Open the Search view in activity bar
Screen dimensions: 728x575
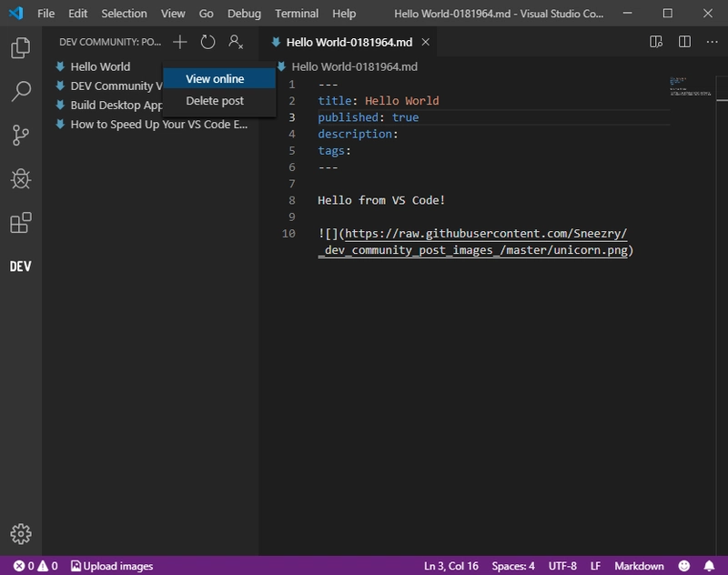tap(20, 91)
